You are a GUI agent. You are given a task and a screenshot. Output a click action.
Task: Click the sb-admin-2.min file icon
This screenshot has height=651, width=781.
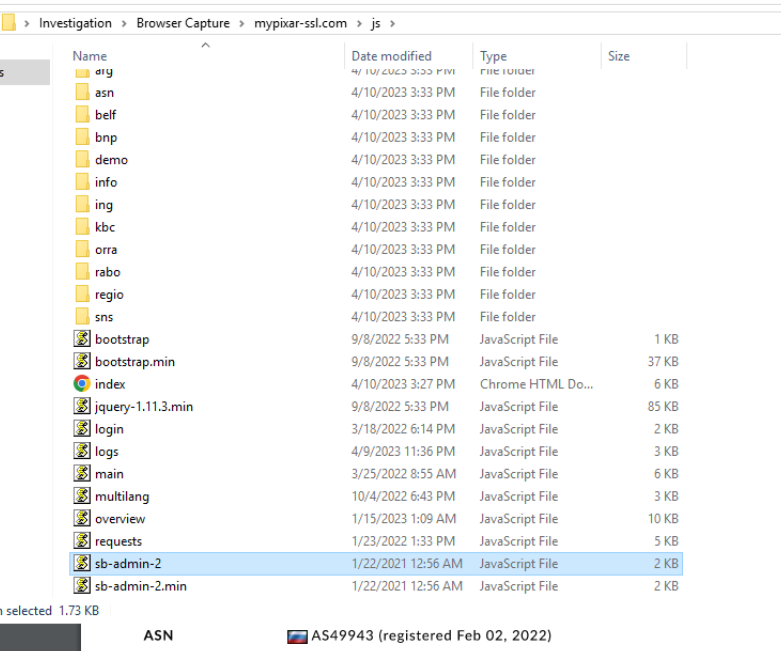(x=82, y=586)
